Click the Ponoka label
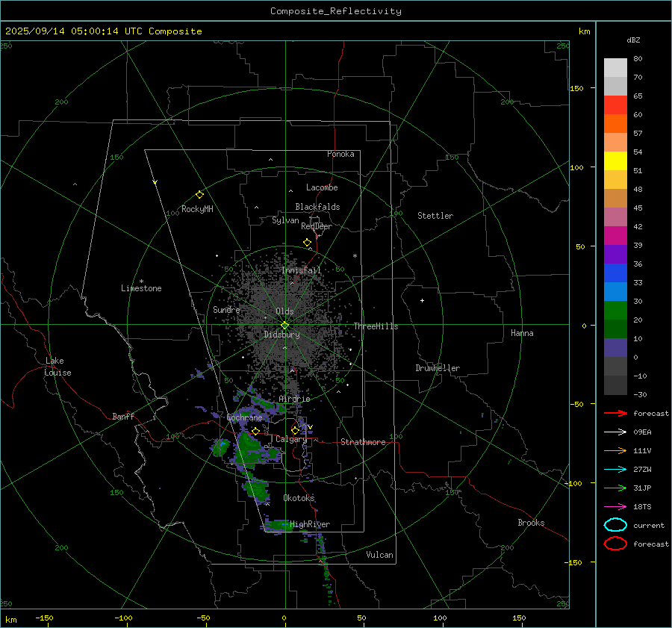 (340, 154)
